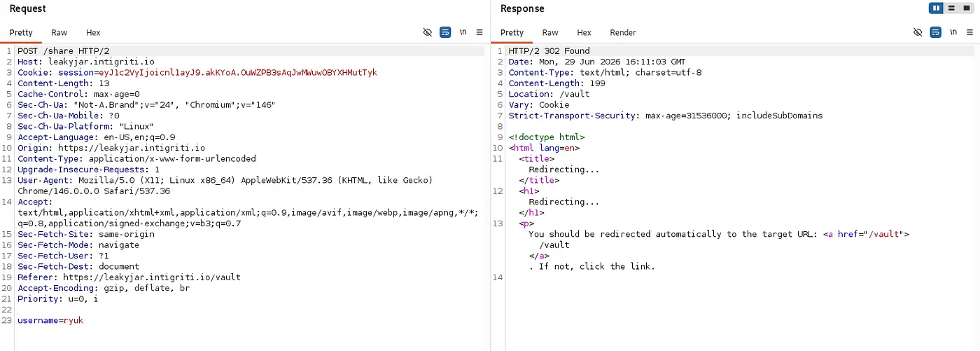This screenshot has height=351, width=980.
Task: Click the POST /share HTTP/2 request line
Action: click(64, 51)
